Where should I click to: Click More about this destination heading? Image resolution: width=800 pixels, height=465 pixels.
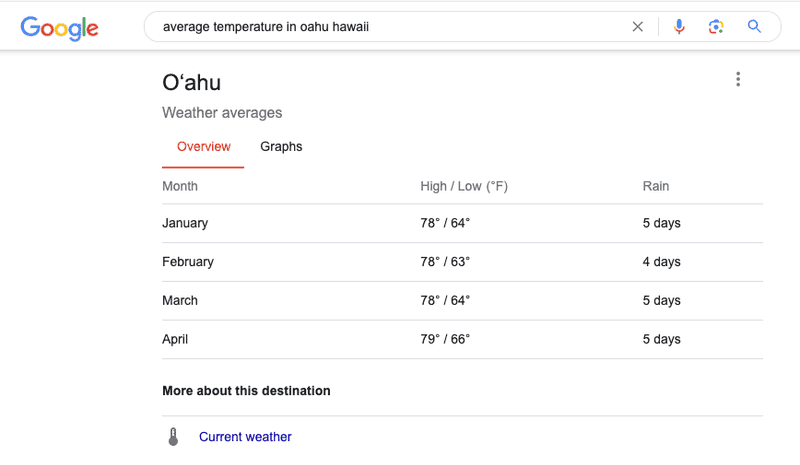coord(246,391)
